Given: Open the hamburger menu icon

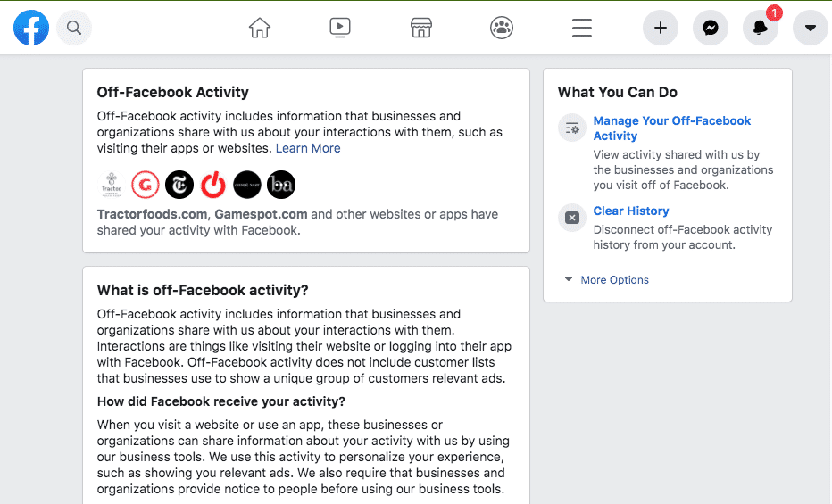Looking at the screenshot, I should tap(582, 29).
